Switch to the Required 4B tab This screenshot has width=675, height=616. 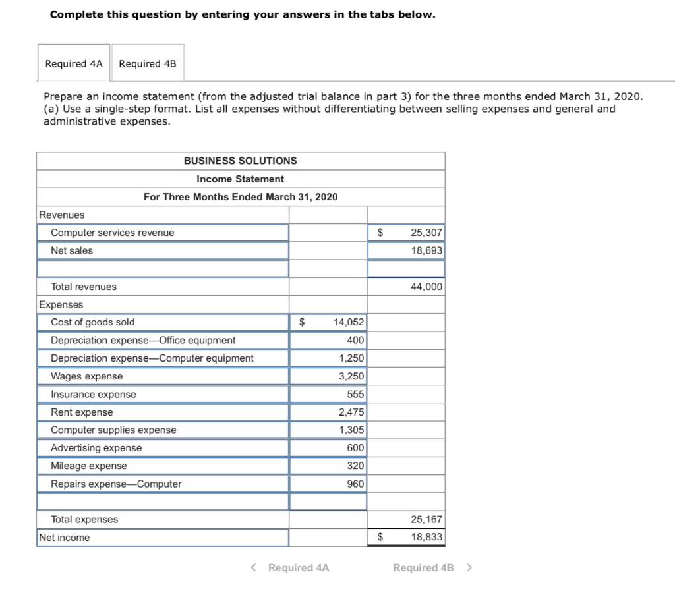(x=148, y=63)
